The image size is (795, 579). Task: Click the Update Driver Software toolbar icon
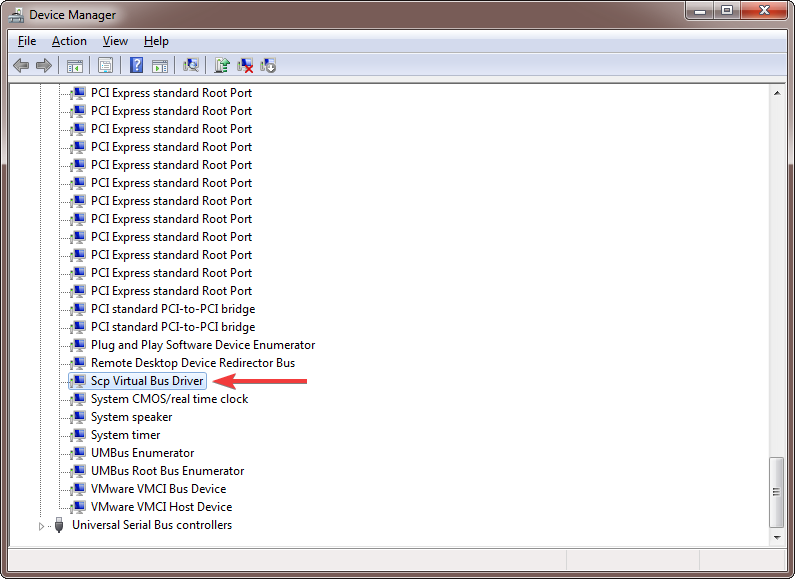click(x=222, y=65)
